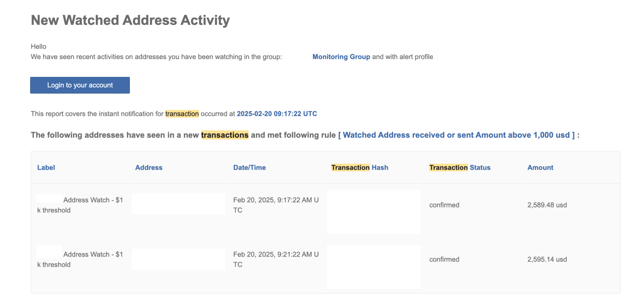Image resolution: width=644 pixels, height=304 pixels.
Task: Click confirmed status in the 2,589.48 usd row
Action: [444, 205]
